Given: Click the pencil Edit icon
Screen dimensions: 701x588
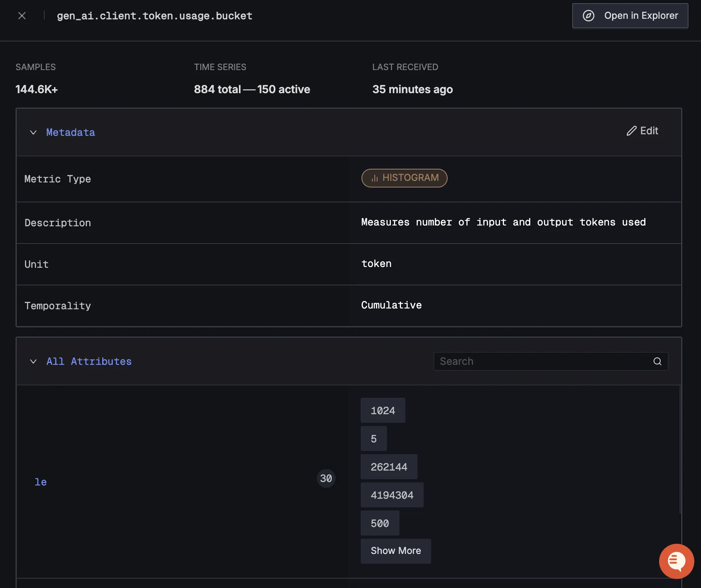Looking at the screenshot, I should (631, 131).
